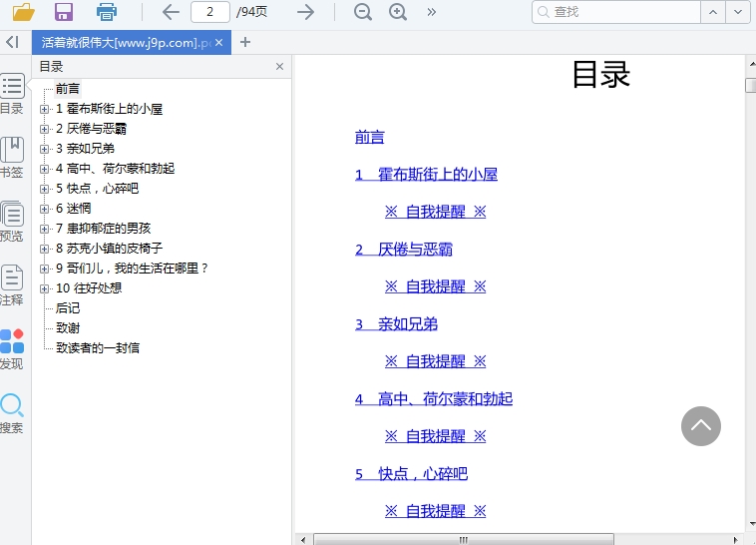Click the save floppy disk icon
This screenshot has width=756, height=545.
[64, 12]
